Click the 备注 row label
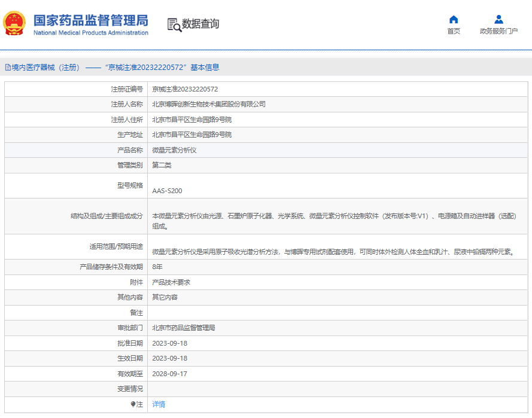This screenshot has width=532, height=418. click(136, 313)
